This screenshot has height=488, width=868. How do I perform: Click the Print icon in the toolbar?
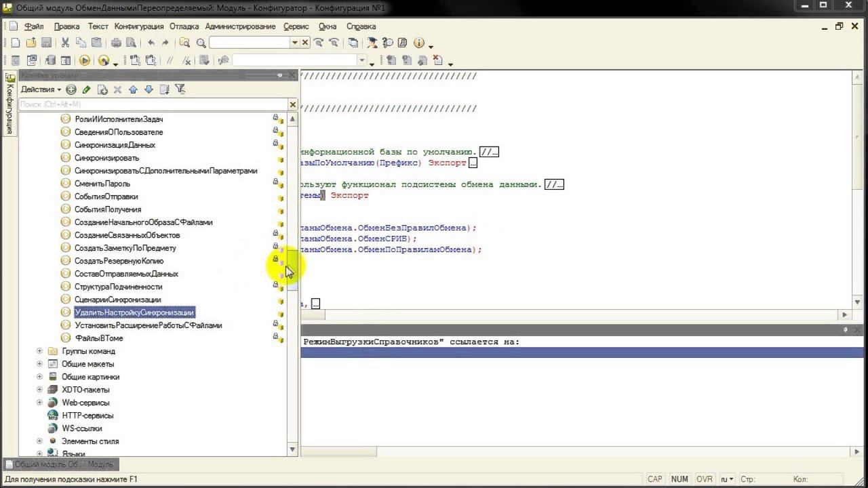click(x=116, y=43)
